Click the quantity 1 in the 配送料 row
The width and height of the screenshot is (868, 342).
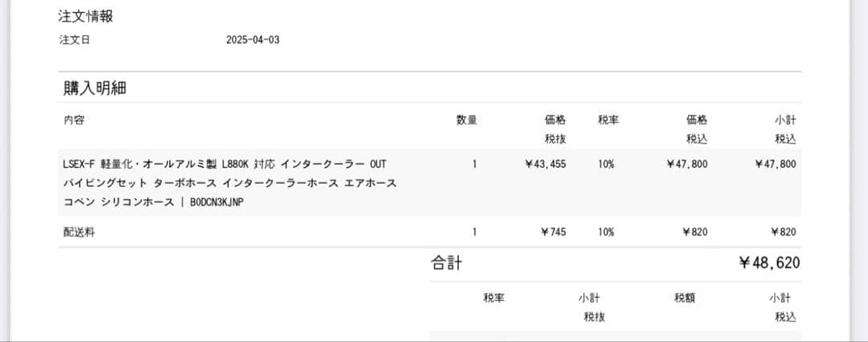tap(475, 232)
